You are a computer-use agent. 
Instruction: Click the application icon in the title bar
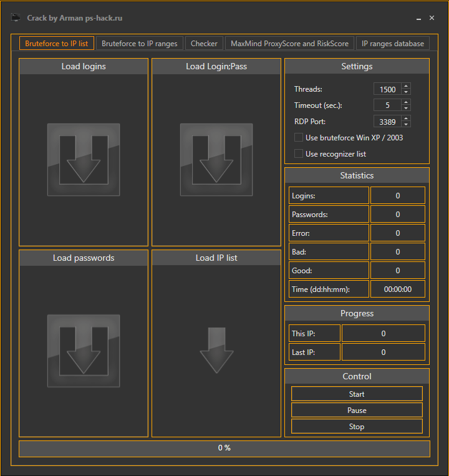pyautogui.click(x=16, y=18)
